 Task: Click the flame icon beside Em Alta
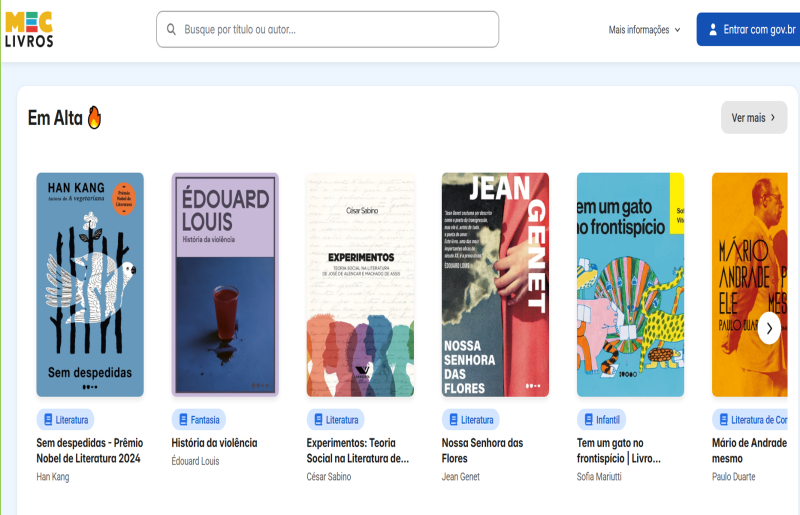[x=95, y=118]
